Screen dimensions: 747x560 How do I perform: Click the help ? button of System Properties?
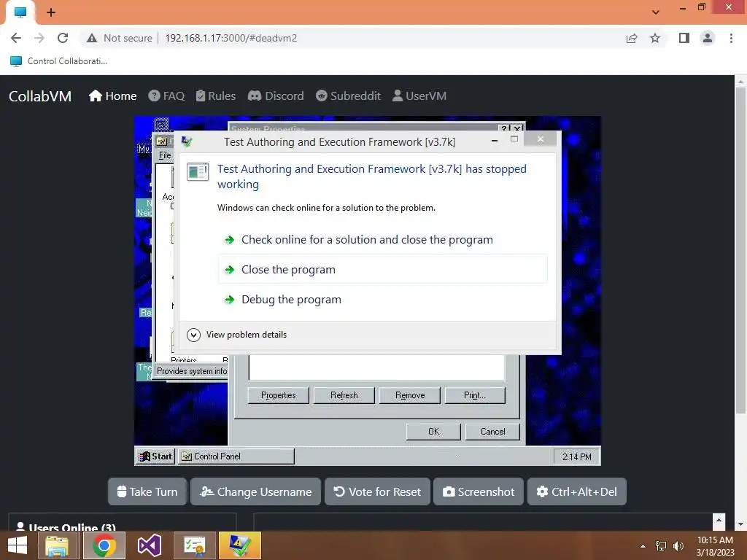pos(503,128)
